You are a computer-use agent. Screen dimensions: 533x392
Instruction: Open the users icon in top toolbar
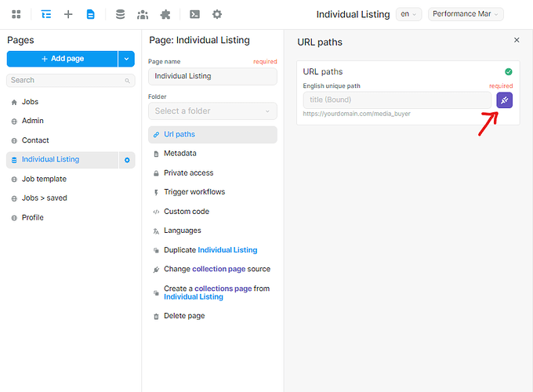142,14
